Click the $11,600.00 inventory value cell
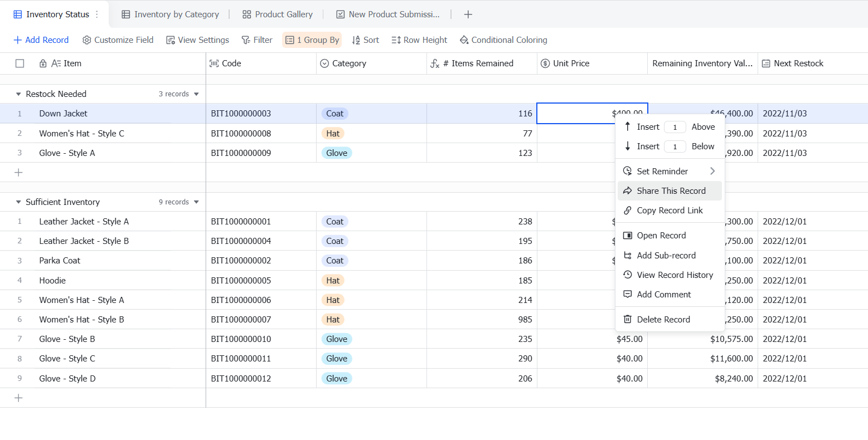Viewport: 868px width, 440px height. (x=702, y=359)
